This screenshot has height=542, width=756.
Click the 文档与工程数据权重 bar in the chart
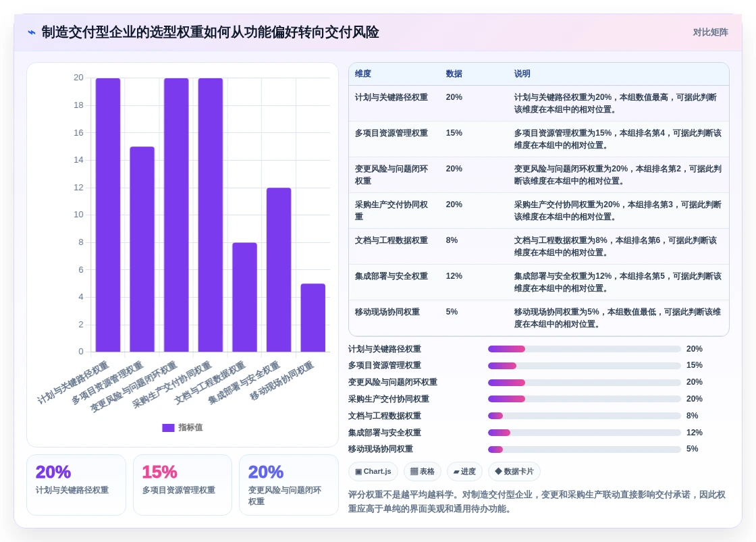pos(245,297)
